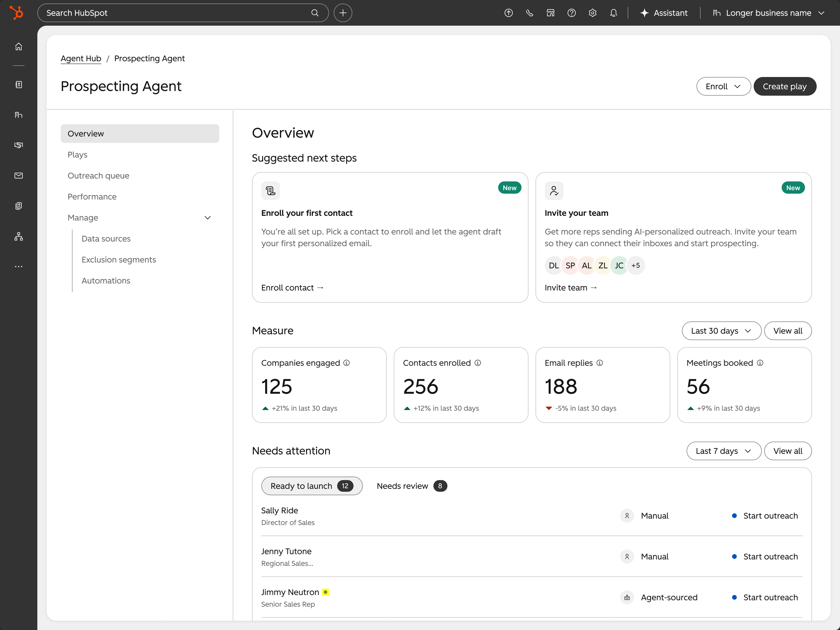Open the Last 7 days dropdown

click(x=723, y=451)
